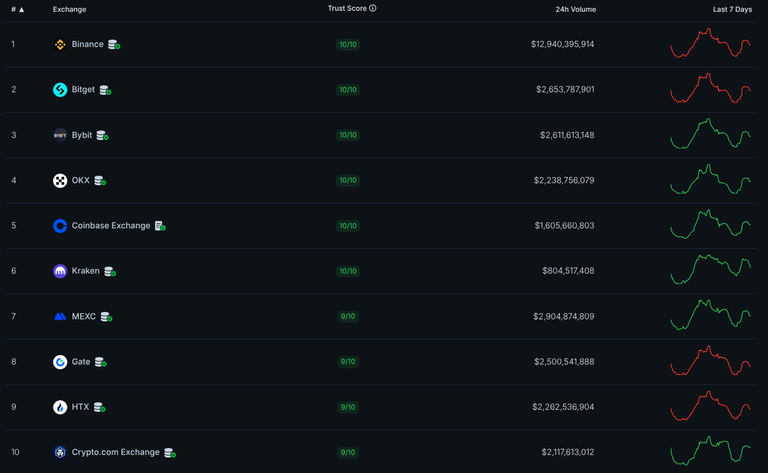Select the $2,500,541,888 volume value
The height and width of the screenshot is (473, 768).
[x=564, y=362]
